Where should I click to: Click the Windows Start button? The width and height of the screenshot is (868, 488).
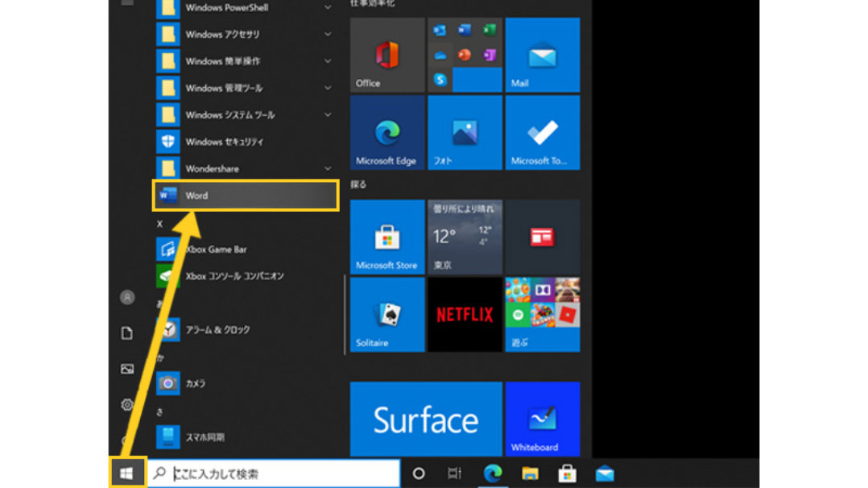point(126,473)
